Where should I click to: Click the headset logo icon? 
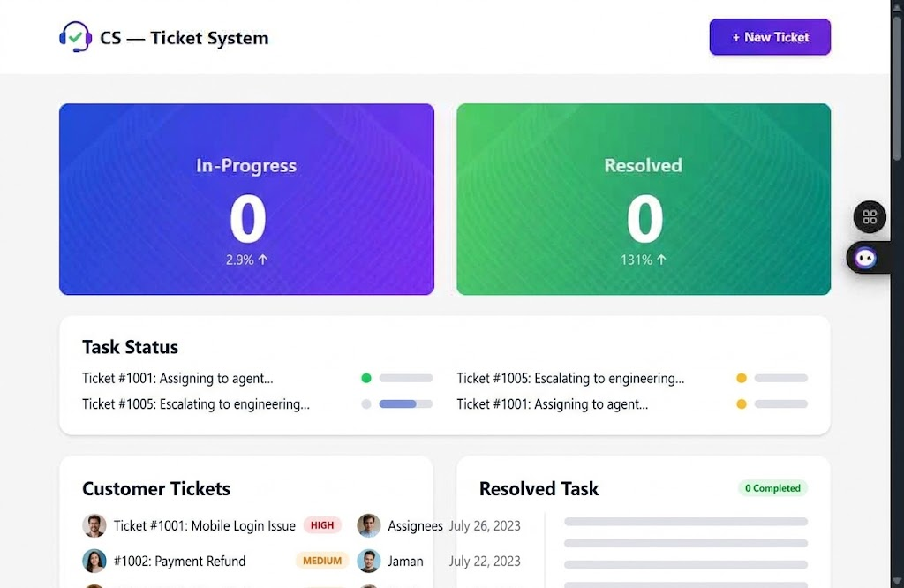point(76,37)
